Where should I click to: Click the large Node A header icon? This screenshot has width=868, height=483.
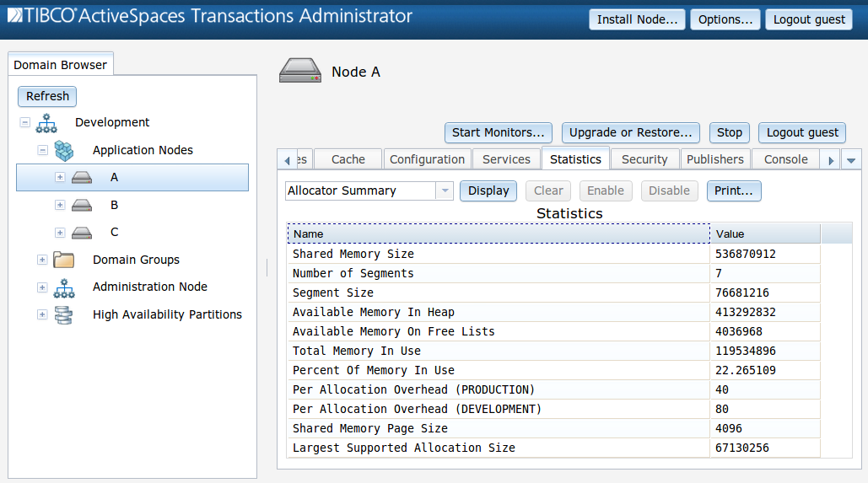click(x=300, y=71)
